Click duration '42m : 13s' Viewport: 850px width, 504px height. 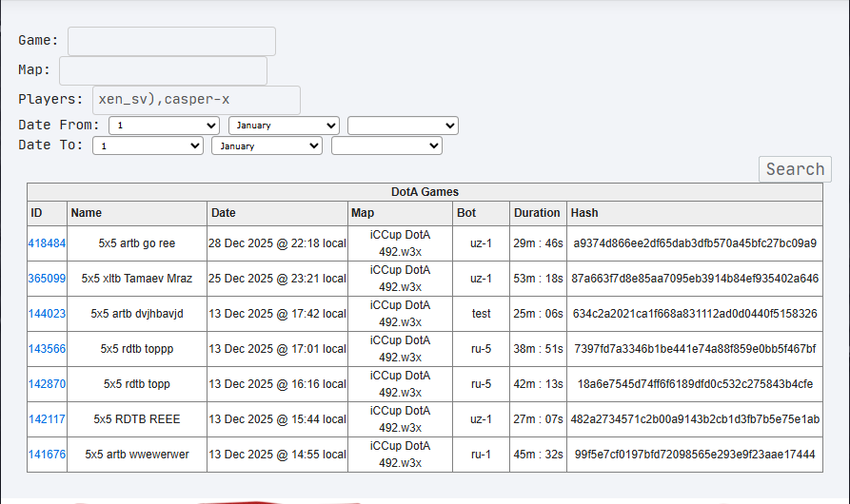[x=539, y=384]
